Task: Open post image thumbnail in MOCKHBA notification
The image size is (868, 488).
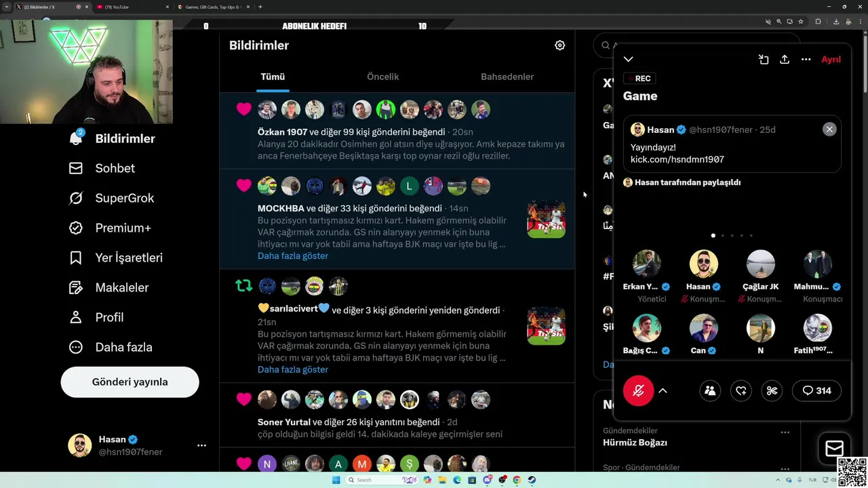Action: (546, 218)
